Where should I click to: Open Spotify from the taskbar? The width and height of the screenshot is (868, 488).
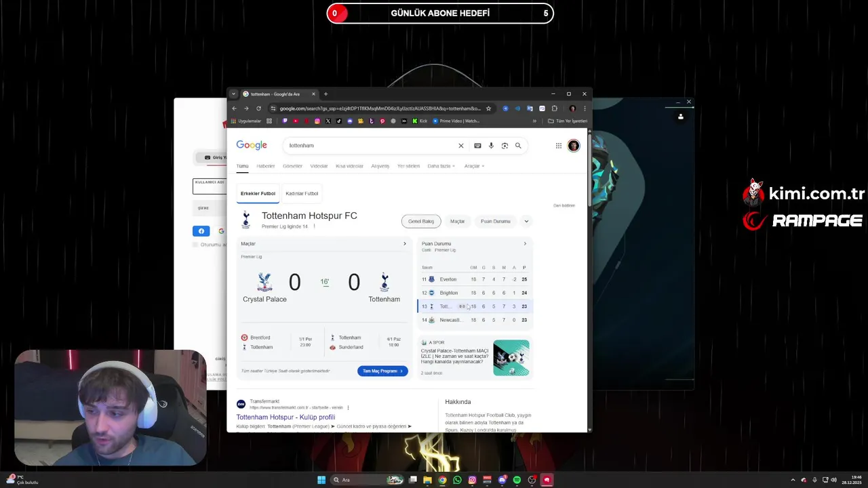pyautogui.click(x=517, y=480)
